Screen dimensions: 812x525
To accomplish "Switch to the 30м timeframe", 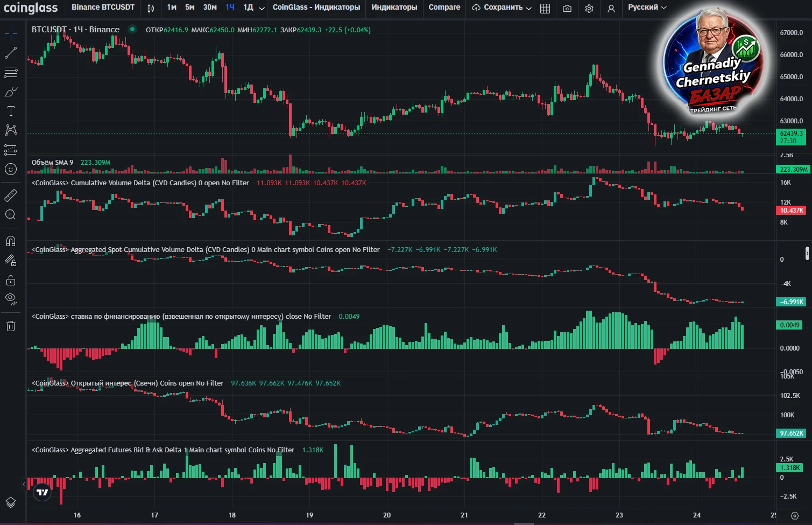I will point(210,8).
